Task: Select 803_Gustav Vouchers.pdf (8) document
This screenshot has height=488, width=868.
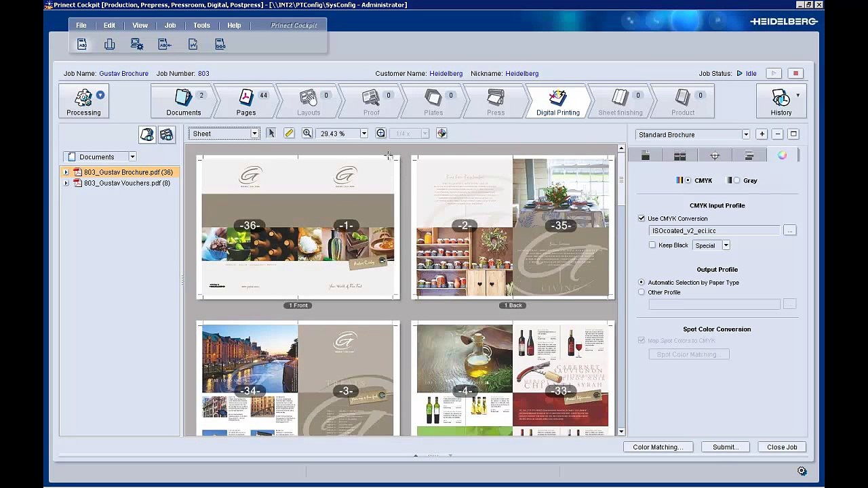Action: tap(126, 183)
